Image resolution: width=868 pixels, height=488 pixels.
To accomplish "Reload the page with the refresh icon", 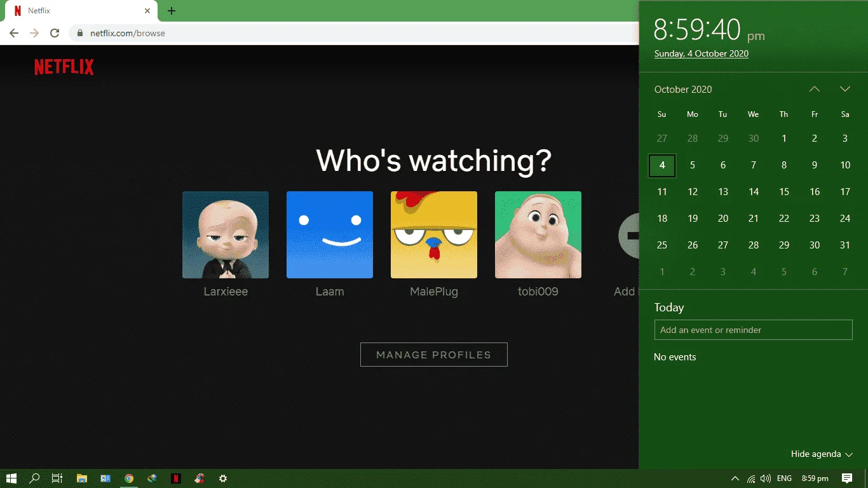I will 55,33.
